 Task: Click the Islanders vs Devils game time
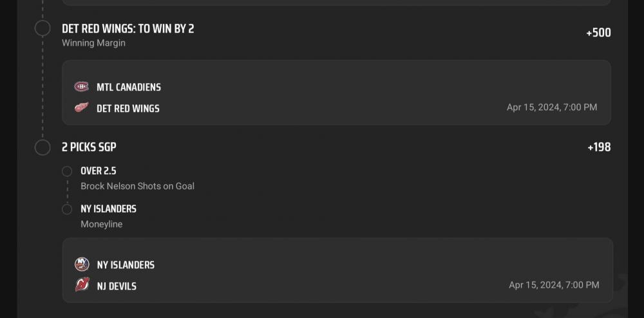554,285
